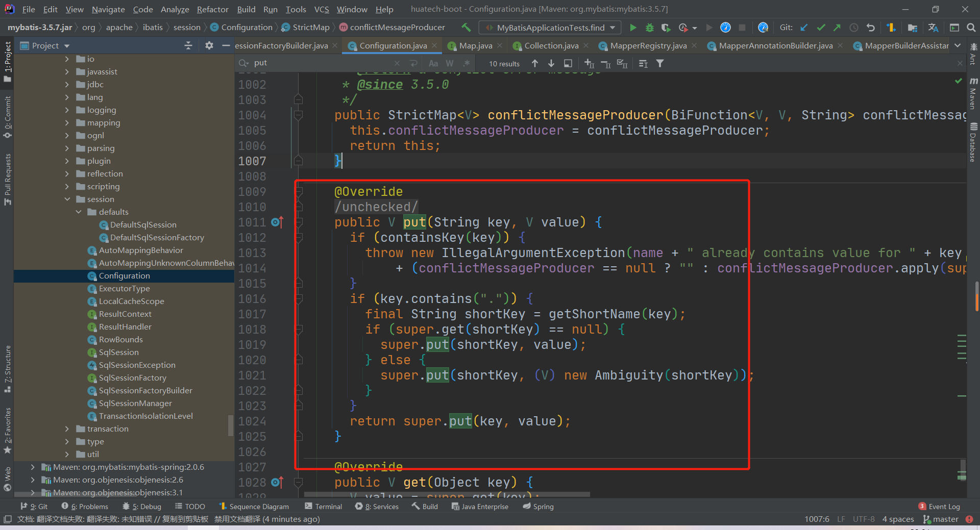Click the master branch widget
This screenshot has height=530, width=980.
pyautogui.click(x=941, y=519)
